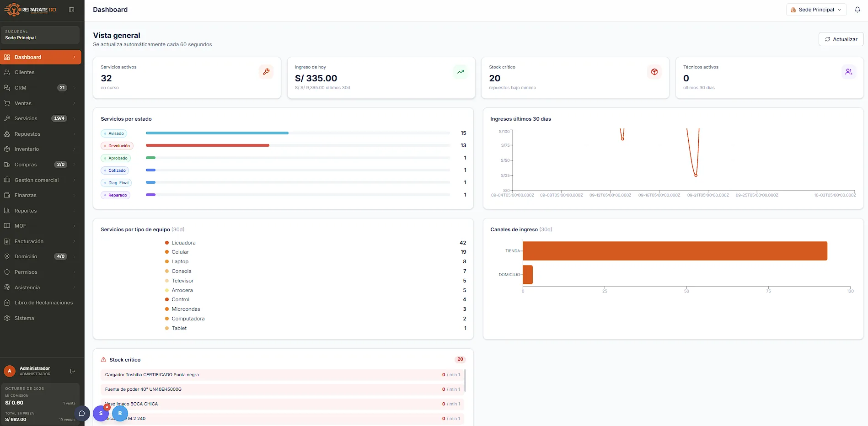
Task: Click the Avisado blue progress bar
Action: 217,133
